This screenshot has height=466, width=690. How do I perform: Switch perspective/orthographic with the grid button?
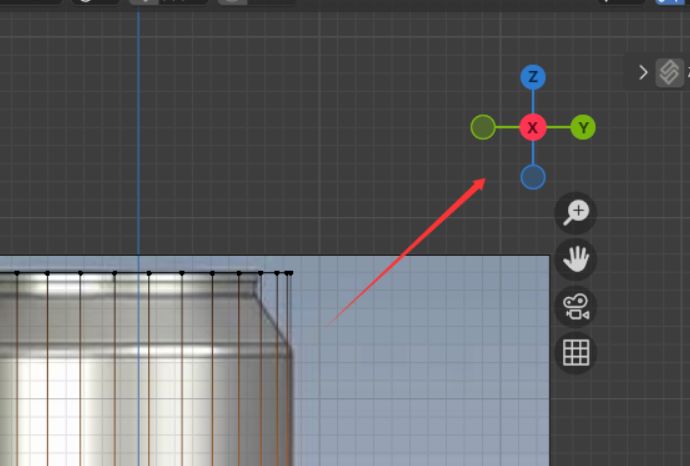[x=576, y=352]
